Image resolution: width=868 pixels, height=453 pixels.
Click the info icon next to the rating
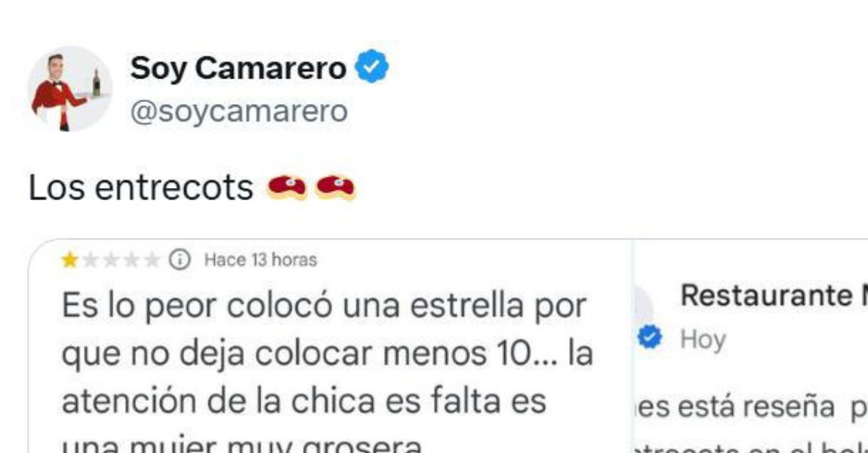coord(180,259)
